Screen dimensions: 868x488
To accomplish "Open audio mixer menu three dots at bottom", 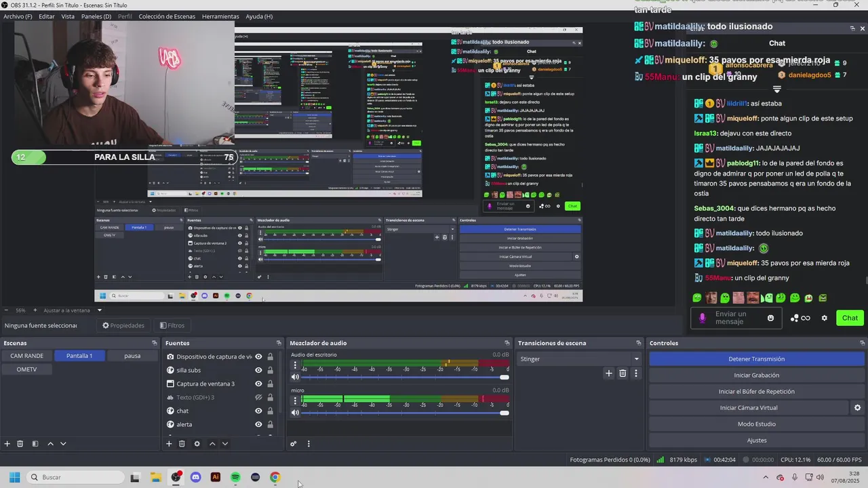I will coord(309,444).
